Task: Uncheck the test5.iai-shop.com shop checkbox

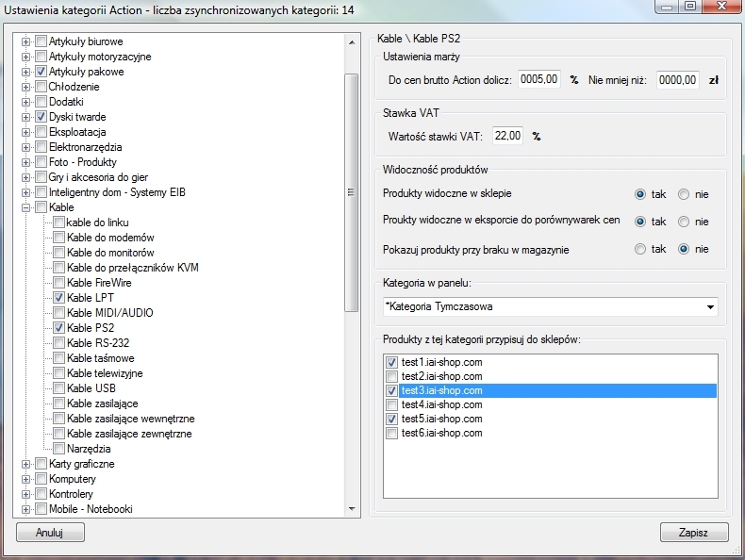Action: 391,419
